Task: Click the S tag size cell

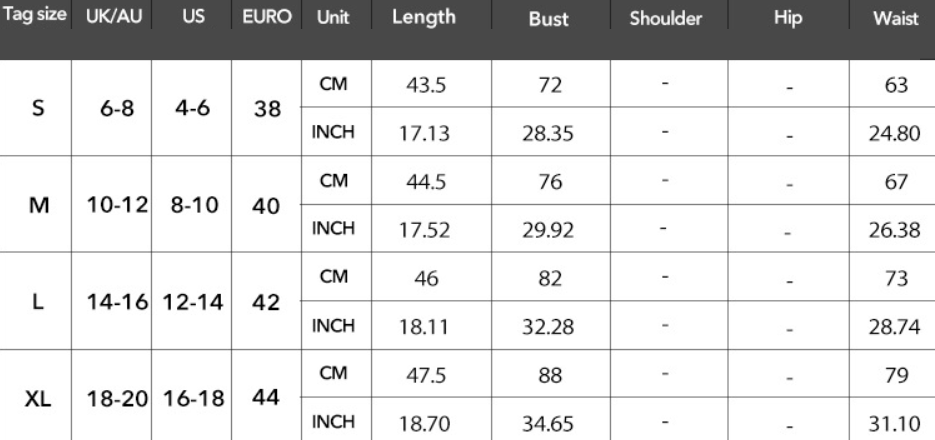Action: [x=38, y=108]
